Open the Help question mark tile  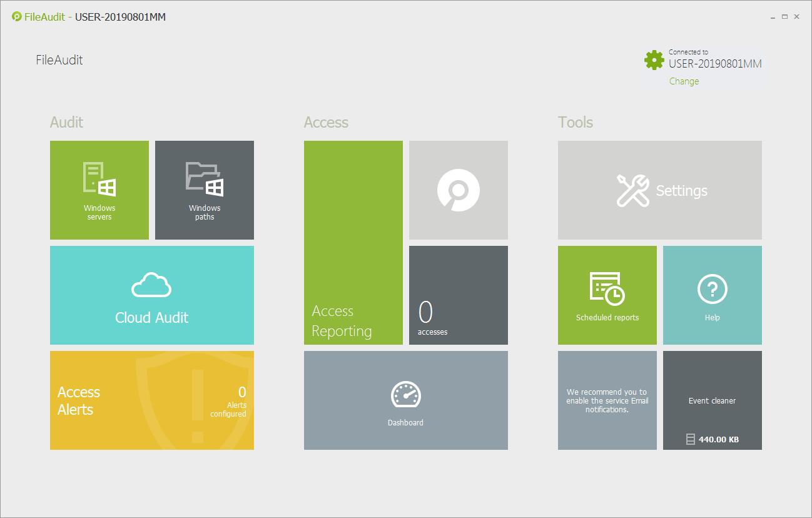[x=713, y=295]
